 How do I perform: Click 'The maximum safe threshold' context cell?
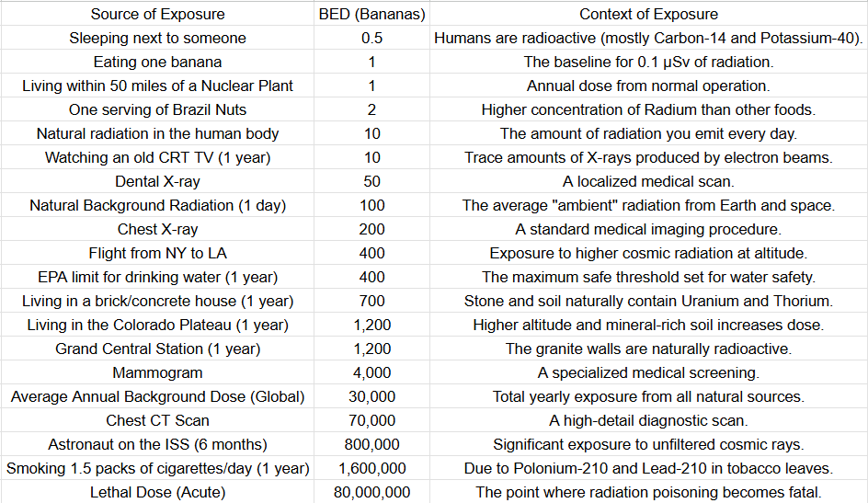648,277
